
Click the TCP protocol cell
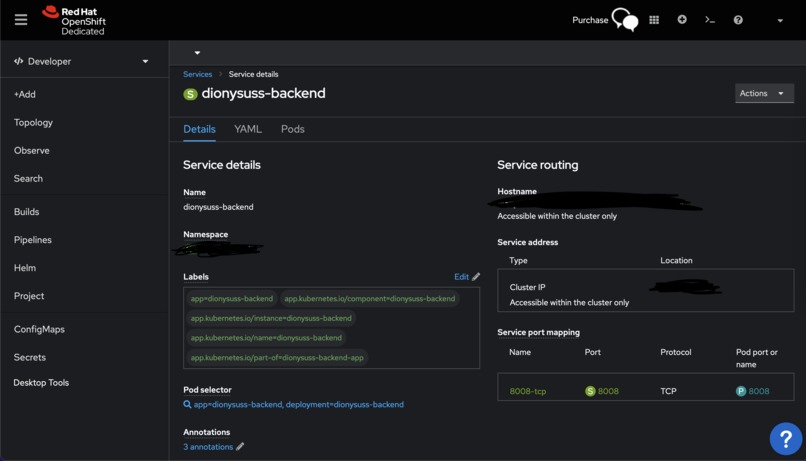(x=668, y=391)
